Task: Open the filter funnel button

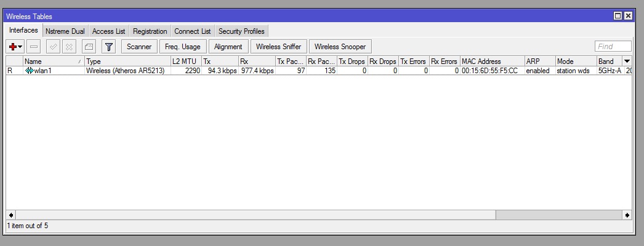Action: [x=108, y=47]
